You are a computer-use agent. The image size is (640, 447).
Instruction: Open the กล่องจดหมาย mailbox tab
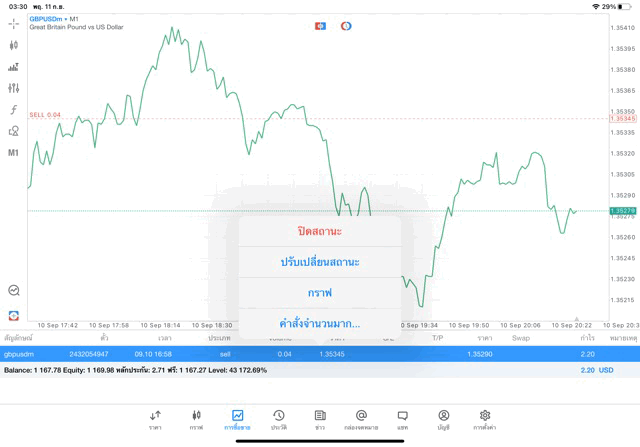point(361,418)
